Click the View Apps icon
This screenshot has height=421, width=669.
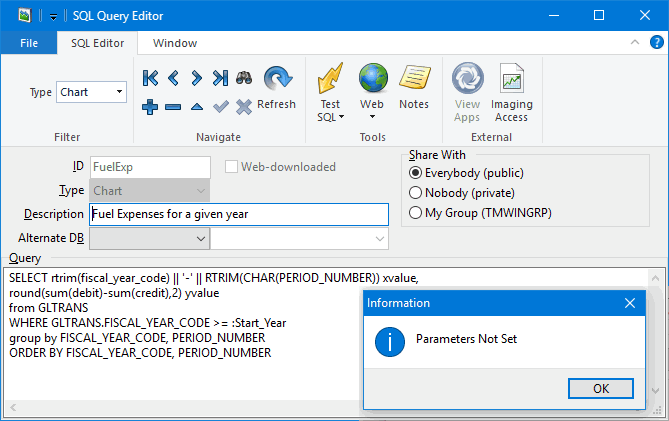[x=468, y=78]
